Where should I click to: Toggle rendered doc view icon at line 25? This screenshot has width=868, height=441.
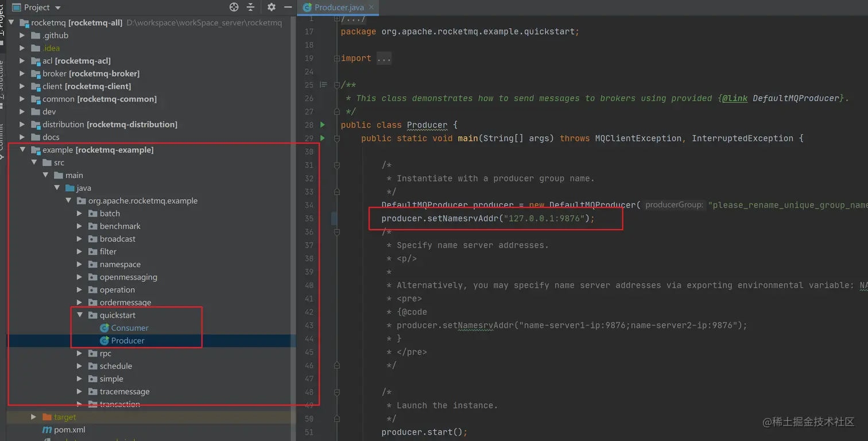coord(323,85)
